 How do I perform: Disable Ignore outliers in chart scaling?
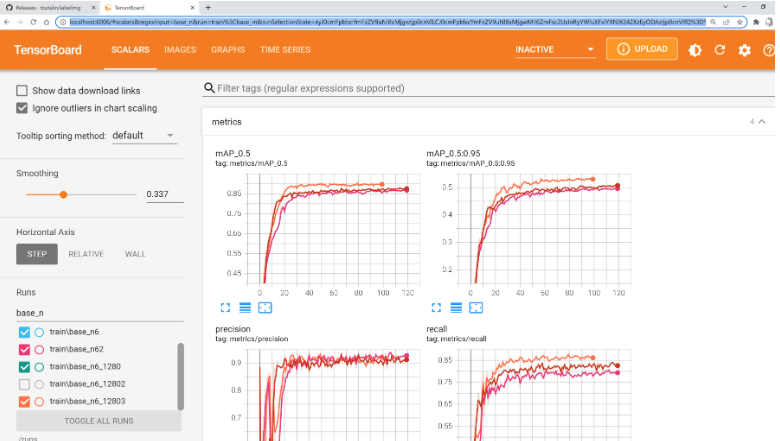22,108
